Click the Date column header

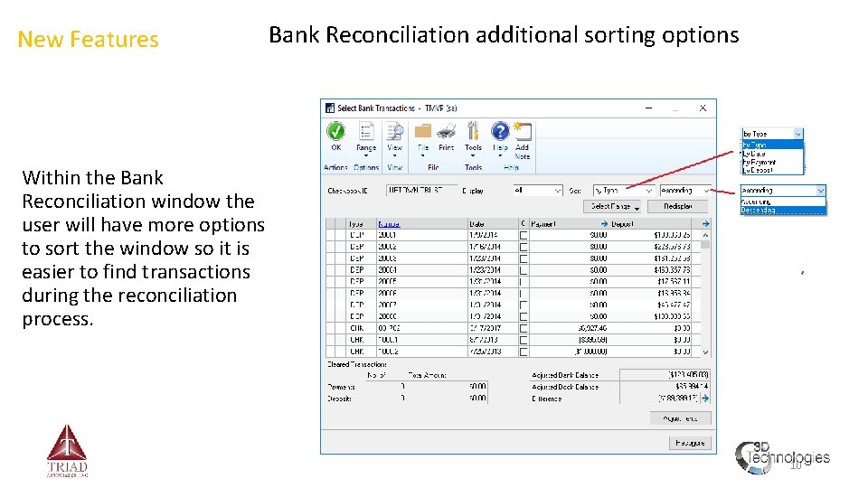[x=476, y=224]
